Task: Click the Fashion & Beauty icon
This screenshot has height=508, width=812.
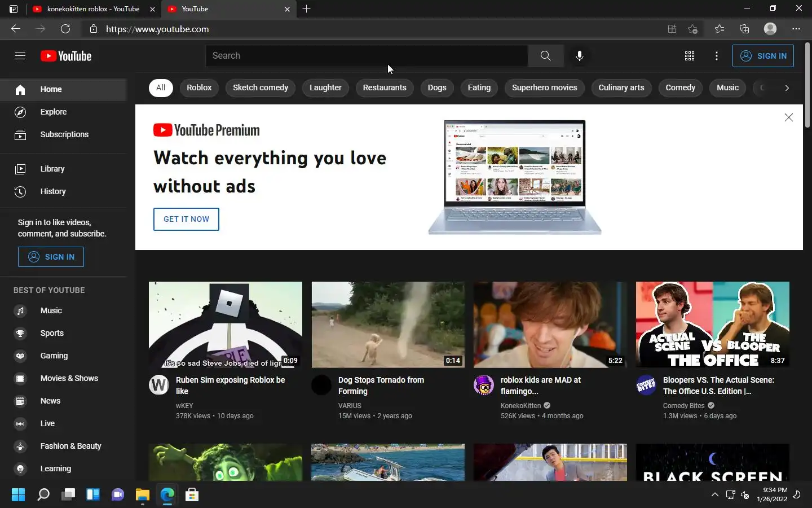Action: tap(20, 446)
